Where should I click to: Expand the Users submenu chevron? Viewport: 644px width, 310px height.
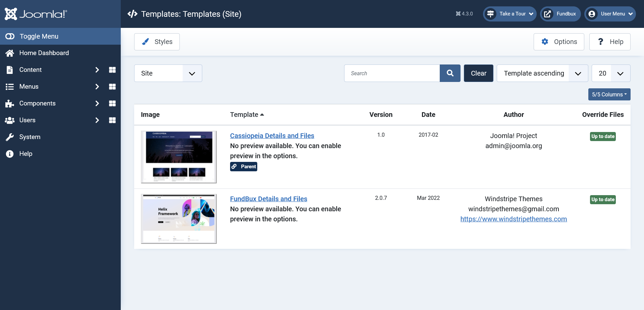(97, 120)
